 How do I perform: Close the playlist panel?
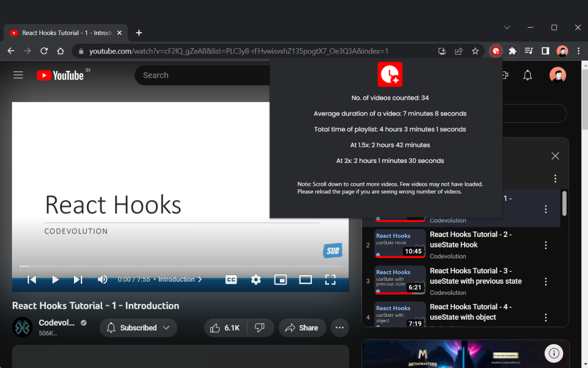[555, 156]
